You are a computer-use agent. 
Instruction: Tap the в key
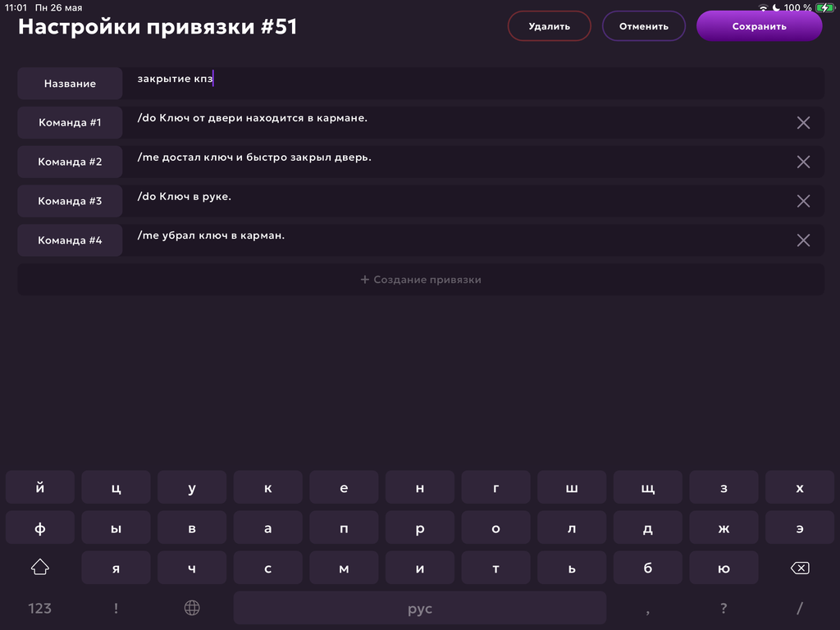(192, 527)
